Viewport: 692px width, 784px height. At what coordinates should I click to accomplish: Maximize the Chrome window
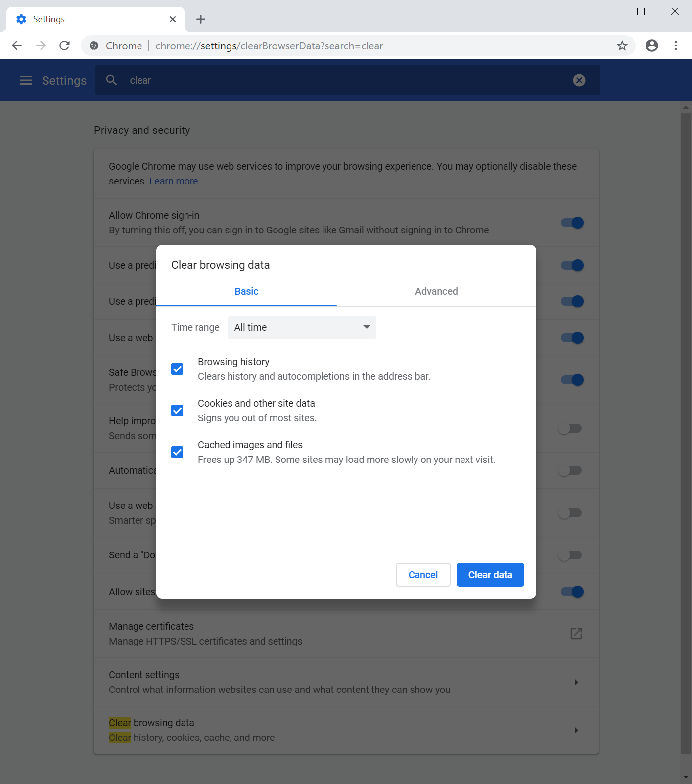click(641, 11)
